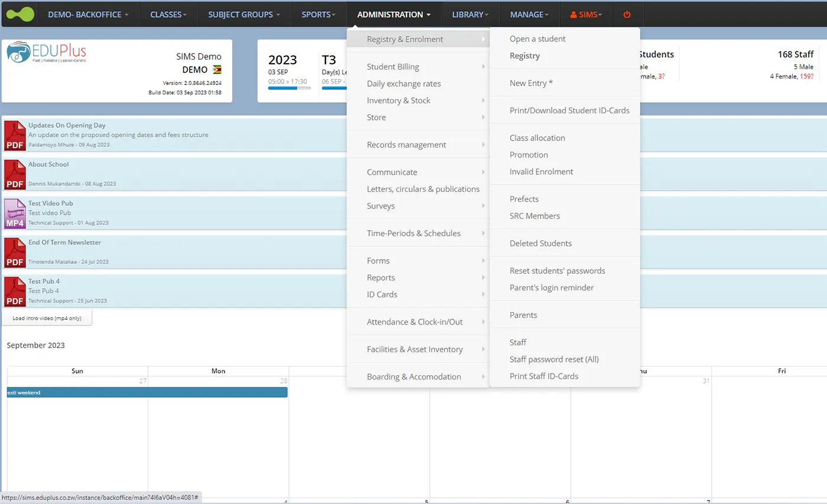The image size is (827, 504).
Task: Click the green EduPlus logo icon
Action: [20, 14]
